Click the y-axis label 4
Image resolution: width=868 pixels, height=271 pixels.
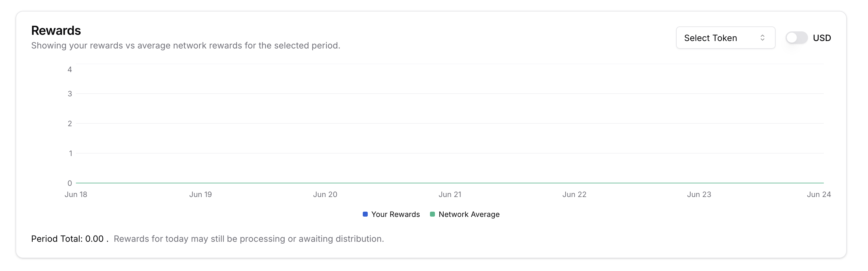point(70,69)
